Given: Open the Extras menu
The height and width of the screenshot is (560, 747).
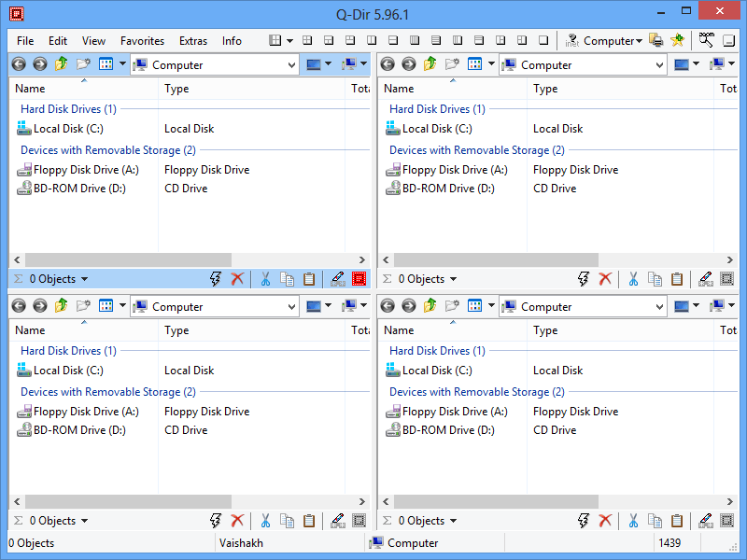Looking at the screenshot, I should coord(193,40).
